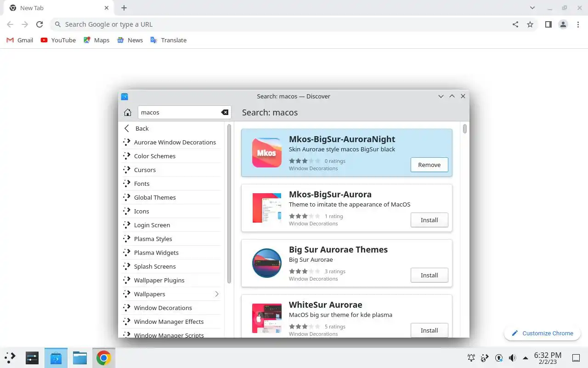Open System Settings from taskbar

coord(32,357)
